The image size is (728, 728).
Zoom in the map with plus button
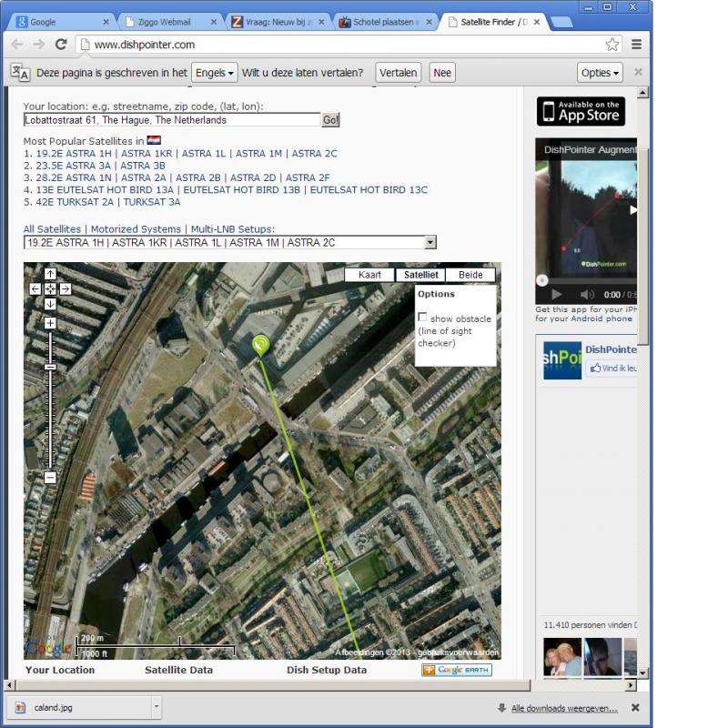pyautogui.click(x=50, y=323)
